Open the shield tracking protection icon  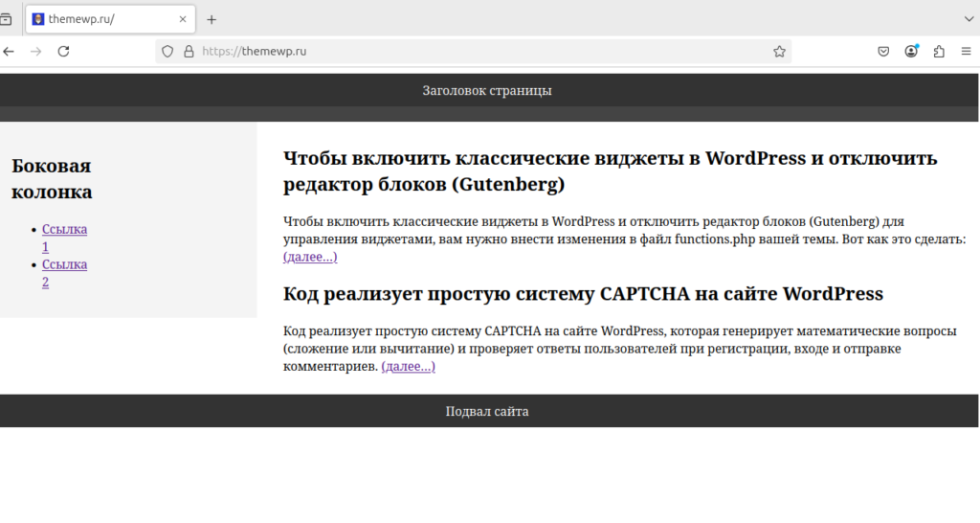167,52
